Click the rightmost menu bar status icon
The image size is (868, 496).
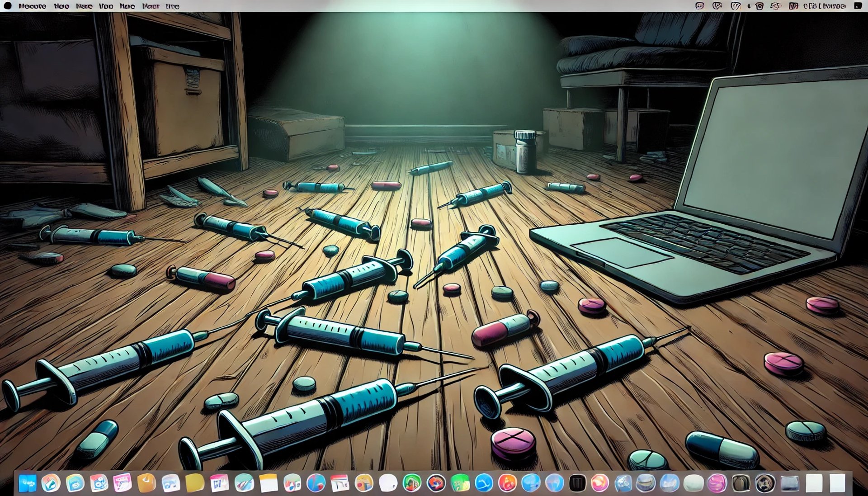(x=858, y=6)
